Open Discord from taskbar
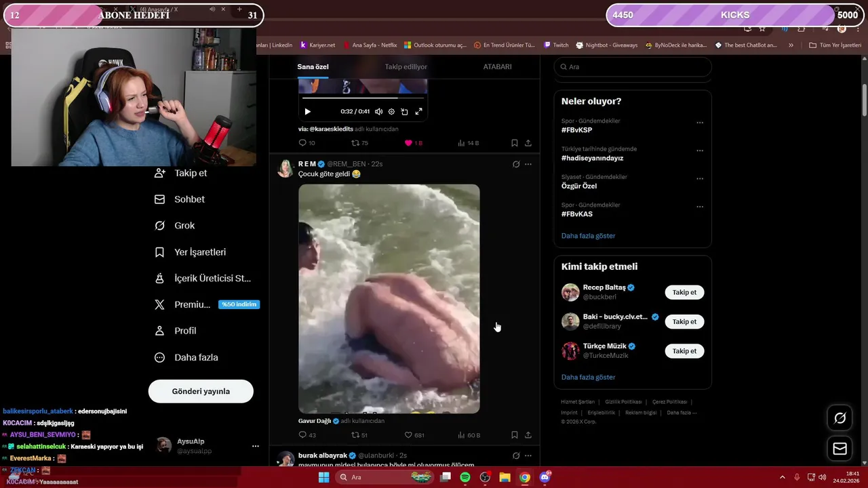 tap(545, 477)
